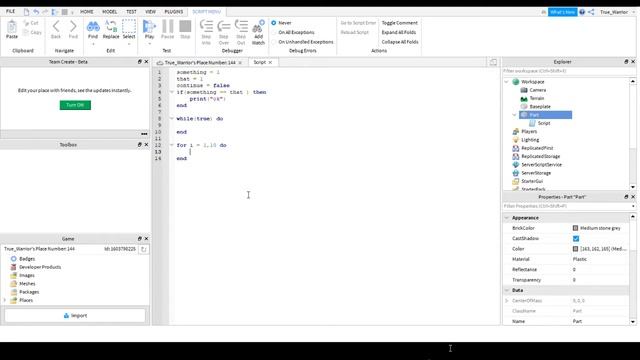This screenshot has width=640, height=360.
Task: Open the help question-mark icon
Action: pyautogui.click(x=582, y=12)
